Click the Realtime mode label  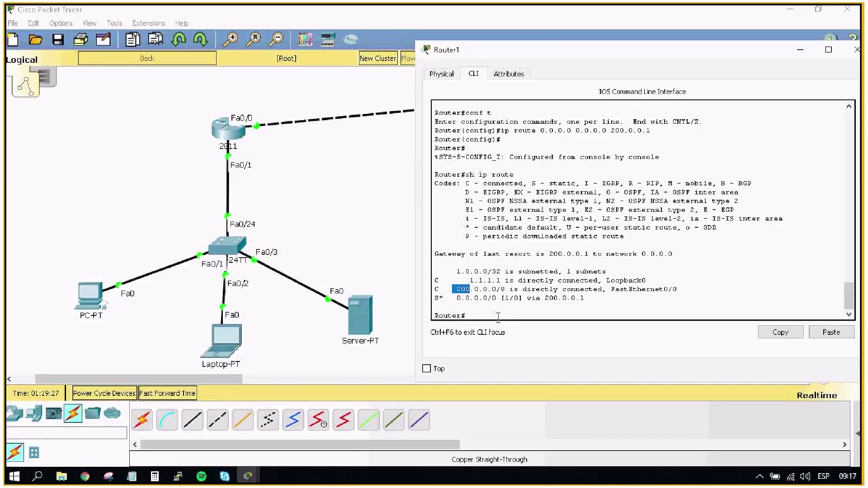(x=816, y=395)
